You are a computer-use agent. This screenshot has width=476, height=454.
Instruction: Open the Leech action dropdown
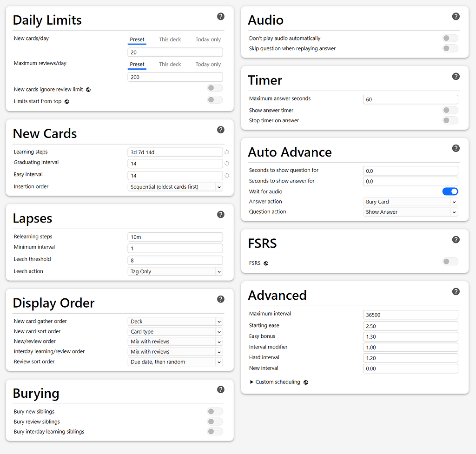click(175, 271)
